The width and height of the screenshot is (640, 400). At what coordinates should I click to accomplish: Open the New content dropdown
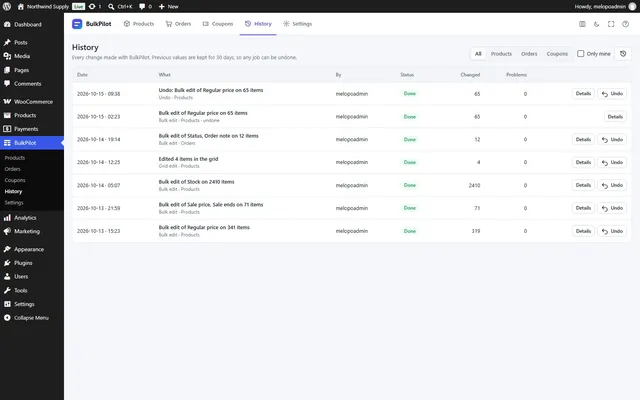pos(169,7)
